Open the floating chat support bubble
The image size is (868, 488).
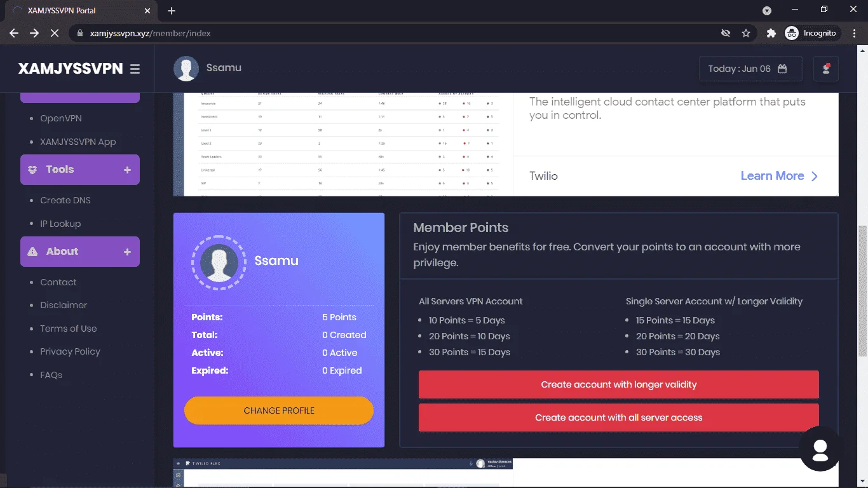(x=820, y=450)
